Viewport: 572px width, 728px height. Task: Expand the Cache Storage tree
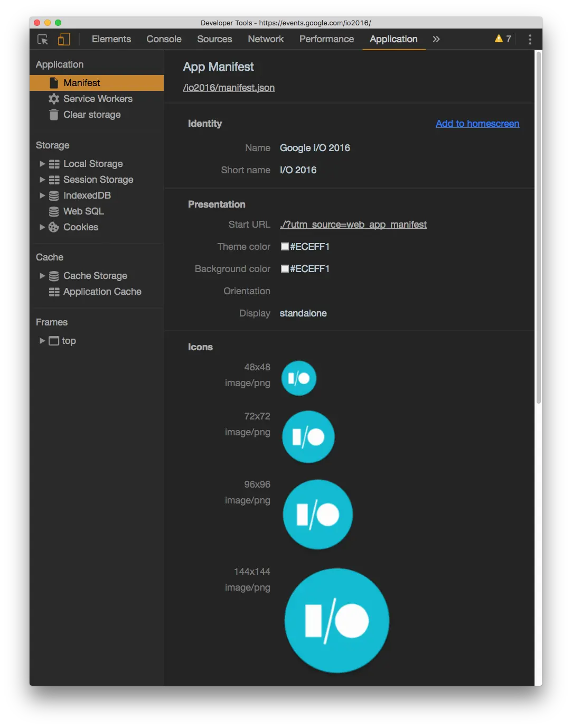(x=42, y=276)
